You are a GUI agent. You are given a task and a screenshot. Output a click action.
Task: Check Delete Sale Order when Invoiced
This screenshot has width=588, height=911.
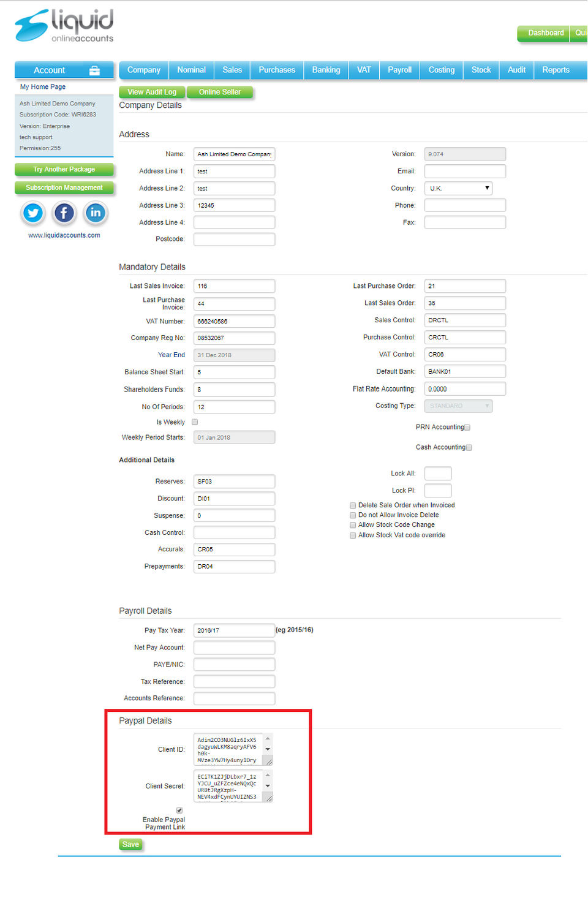353,505
